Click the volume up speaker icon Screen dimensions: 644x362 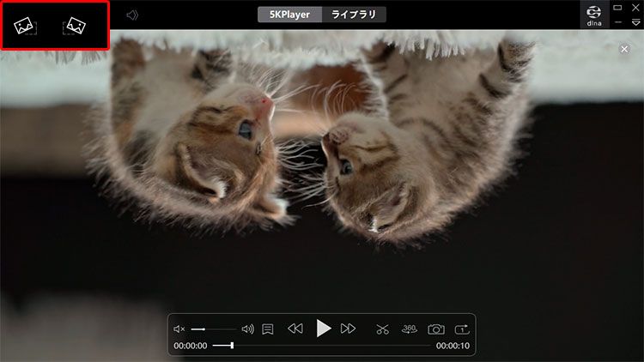pyautogui.click(x=247, y=329)
